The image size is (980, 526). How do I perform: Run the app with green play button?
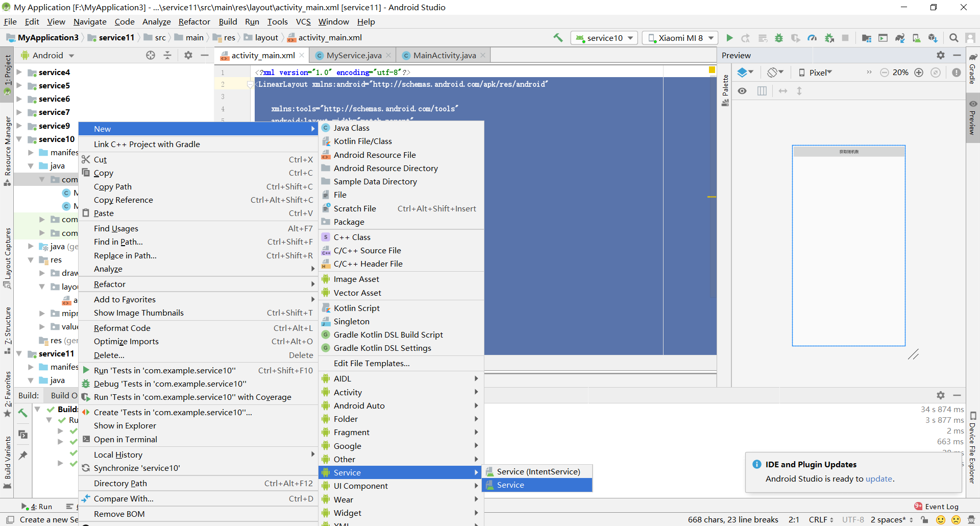pos(729,38)
